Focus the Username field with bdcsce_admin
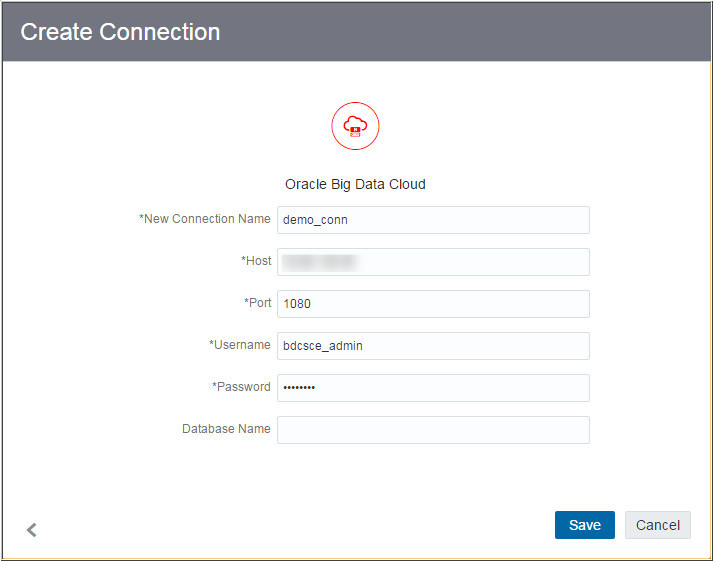Screen dimensions: 713x561 click(433, 346)
